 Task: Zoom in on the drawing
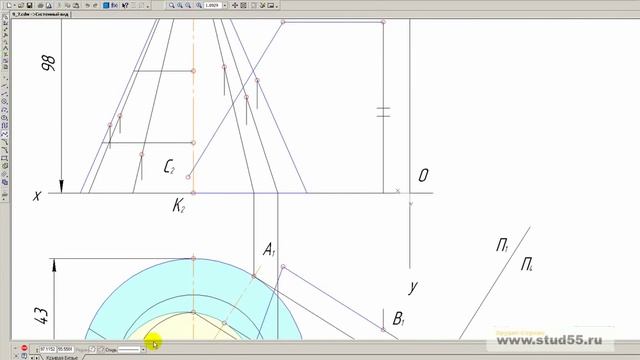[x=180, y=5]
